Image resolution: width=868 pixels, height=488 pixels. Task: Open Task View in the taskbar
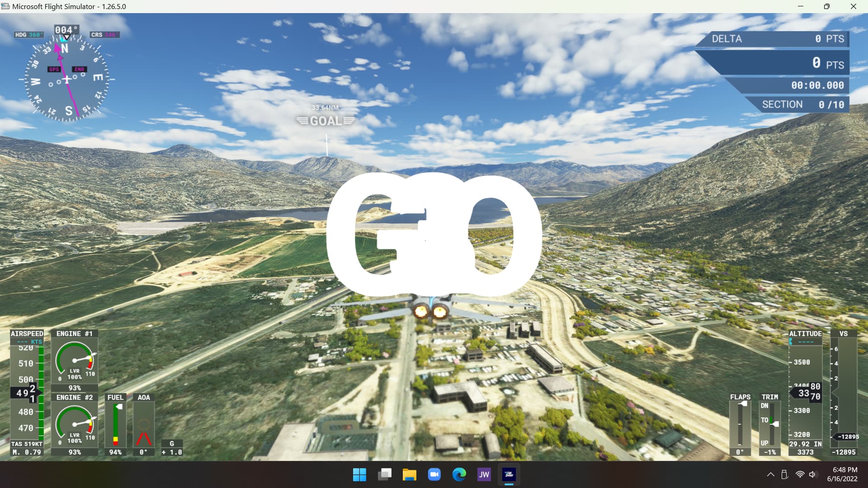point(385,474)
